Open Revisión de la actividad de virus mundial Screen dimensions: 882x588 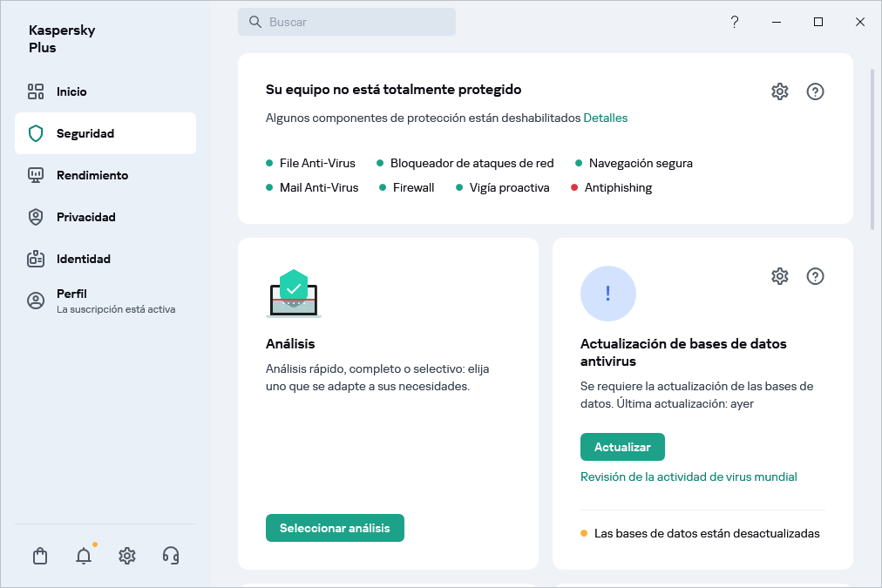click(x=689, y=476)
